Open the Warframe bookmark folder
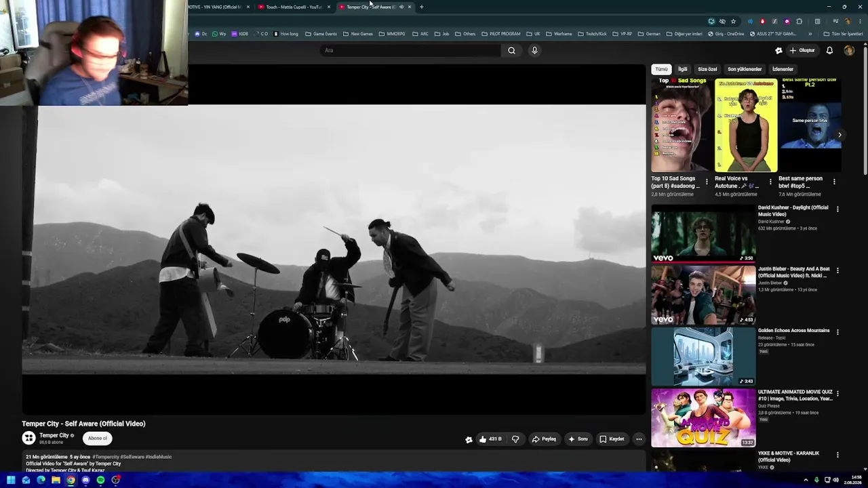 click(558, 34)
